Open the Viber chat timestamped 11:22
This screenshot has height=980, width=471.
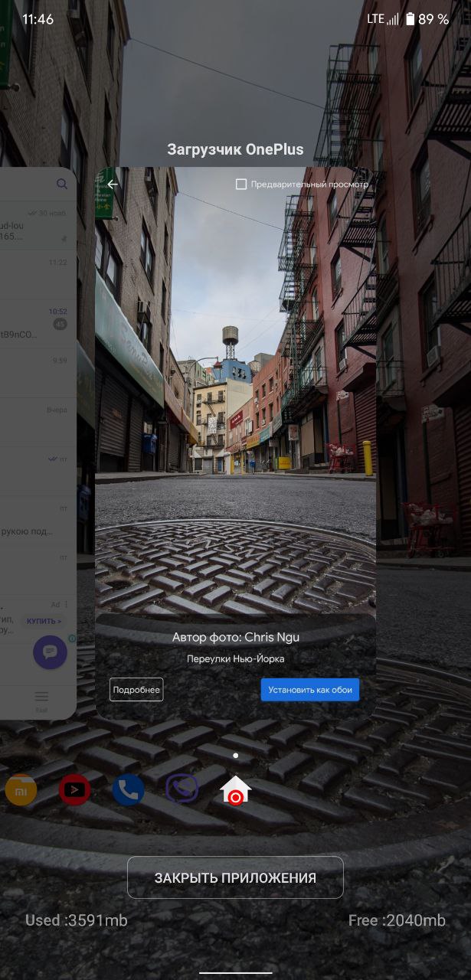click(38, 274)
